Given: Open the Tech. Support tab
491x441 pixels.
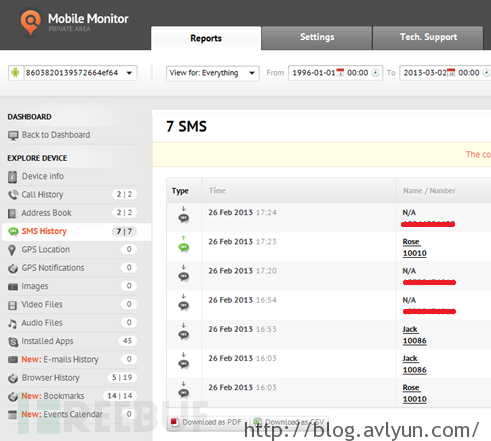Looking at the screenshot, I should click(x=428, y=38).
